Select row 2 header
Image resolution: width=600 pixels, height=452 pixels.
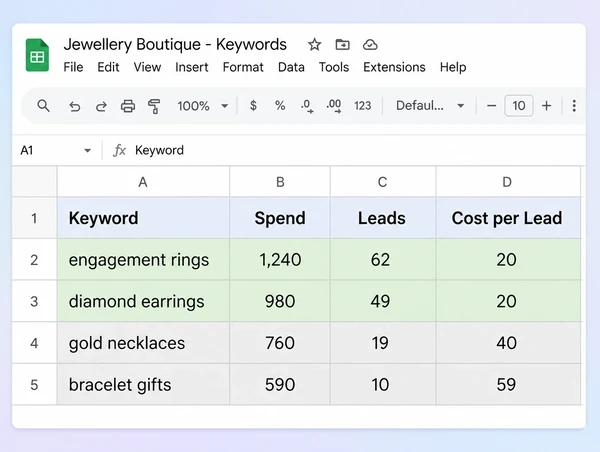[x=34, y=260]
